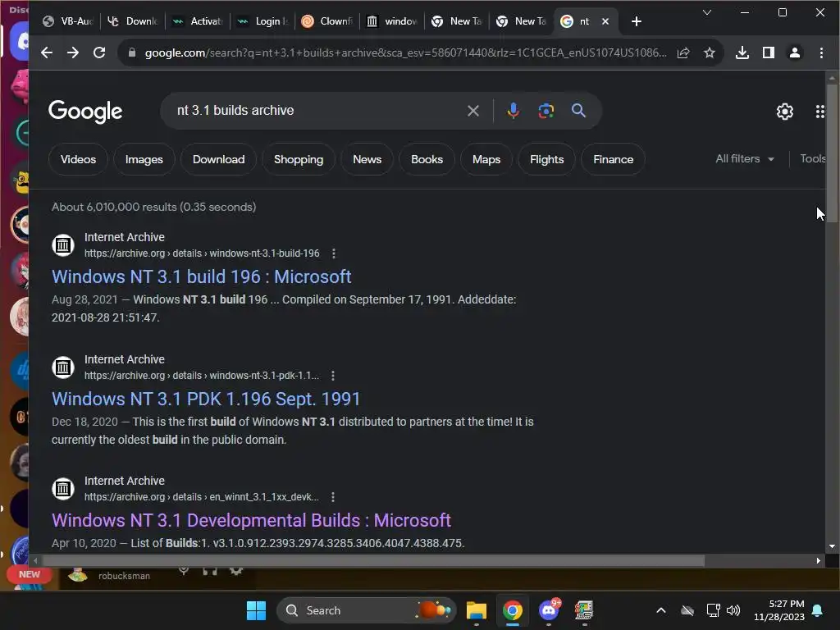Viewport: 840px width, 630px height.
Task: Switch to Clownfi browser tab
Action: 327,21
